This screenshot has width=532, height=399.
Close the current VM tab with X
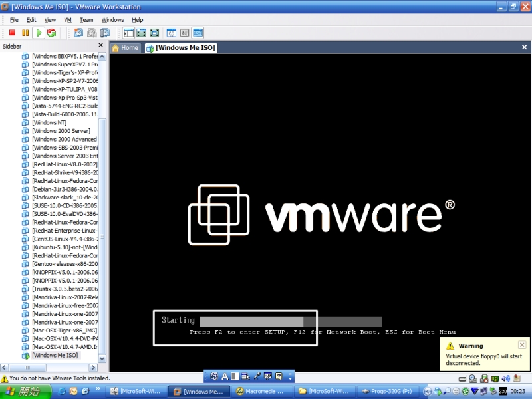click(524, 47)
